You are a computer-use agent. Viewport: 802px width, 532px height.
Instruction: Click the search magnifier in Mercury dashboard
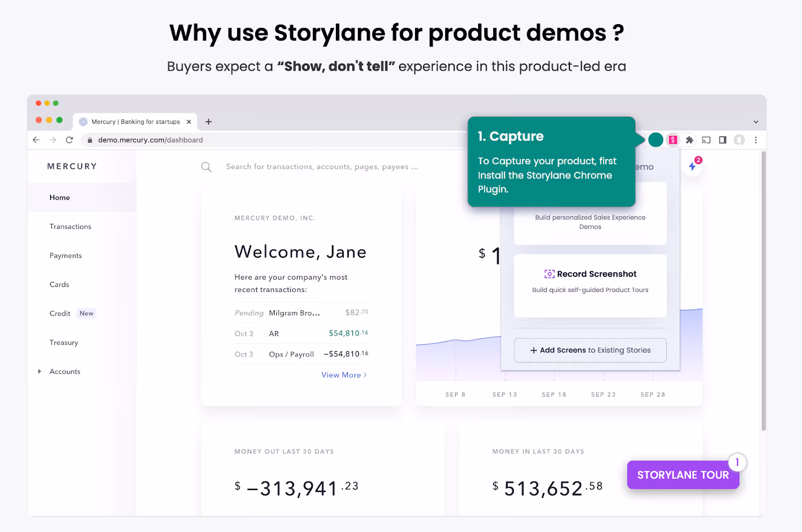(206, 166)
